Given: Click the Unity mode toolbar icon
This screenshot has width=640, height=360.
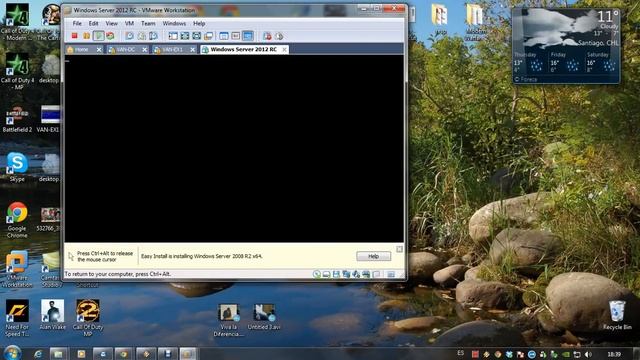Looking at the screenshot, I should tap(197, 36).
